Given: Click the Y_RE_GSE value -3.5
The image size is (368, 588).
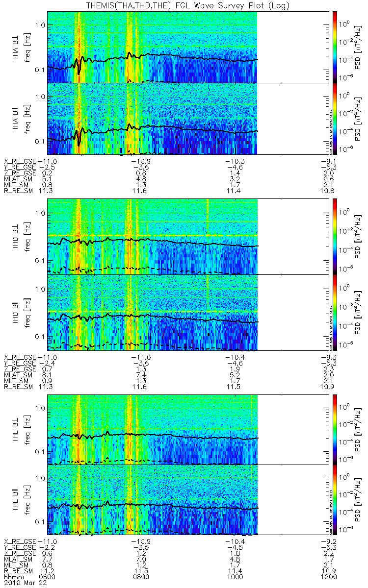Looking at the screenshot, I should pos(140,548).
